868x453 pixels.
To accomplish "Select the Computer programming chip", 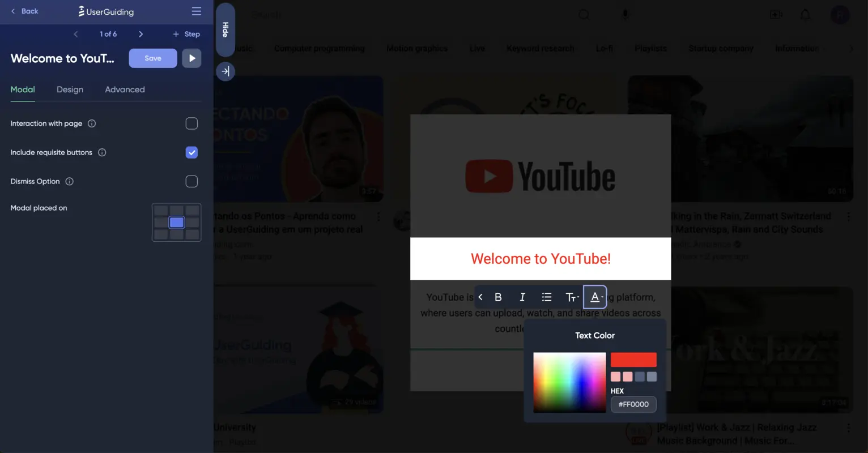I will pos(320,49).
